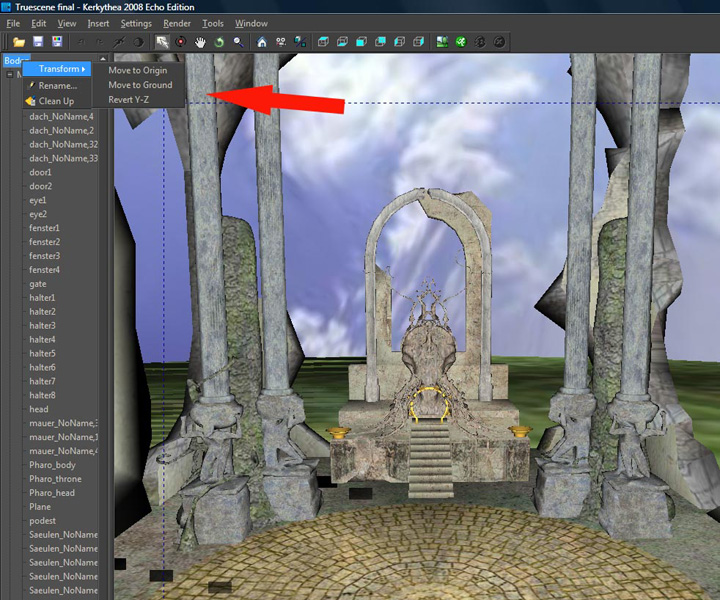Select Plane in the model tree

(40, 507)
